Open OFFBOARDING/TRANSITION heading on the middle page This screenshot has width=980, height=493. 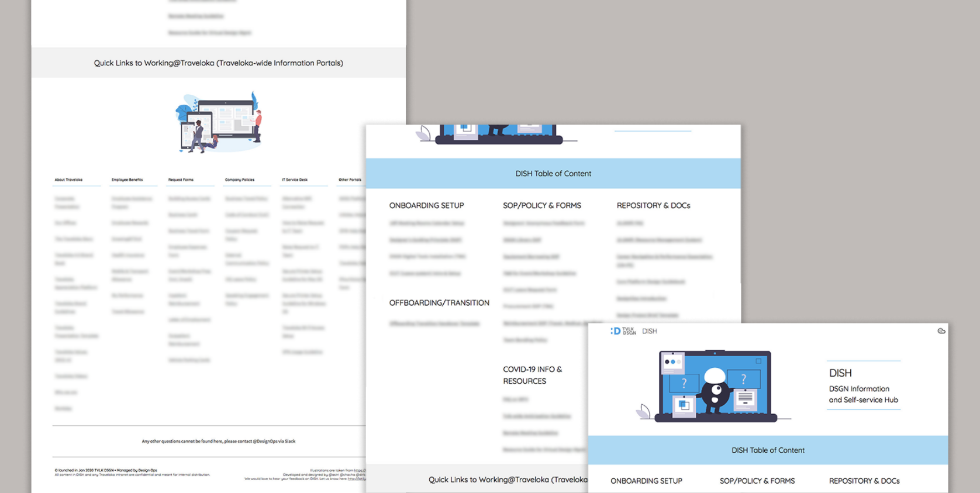pyautogui.click(x=439, y=302)
